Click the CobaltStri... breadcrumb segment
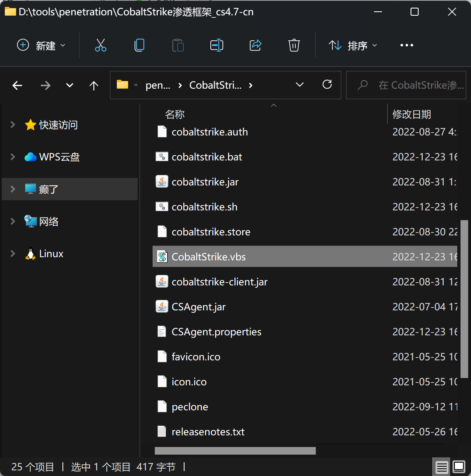 click(216, 85)
